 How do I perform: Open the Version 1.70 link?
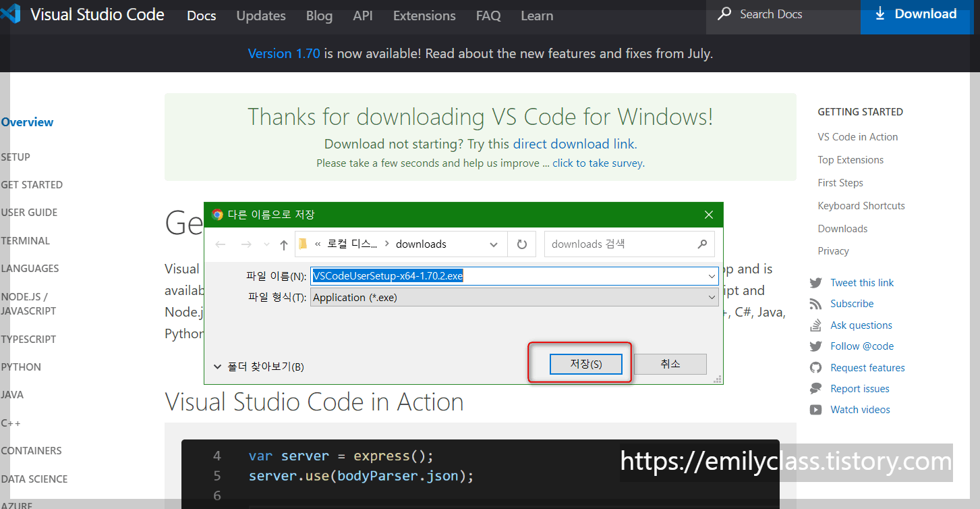click(x=284, y=53)
